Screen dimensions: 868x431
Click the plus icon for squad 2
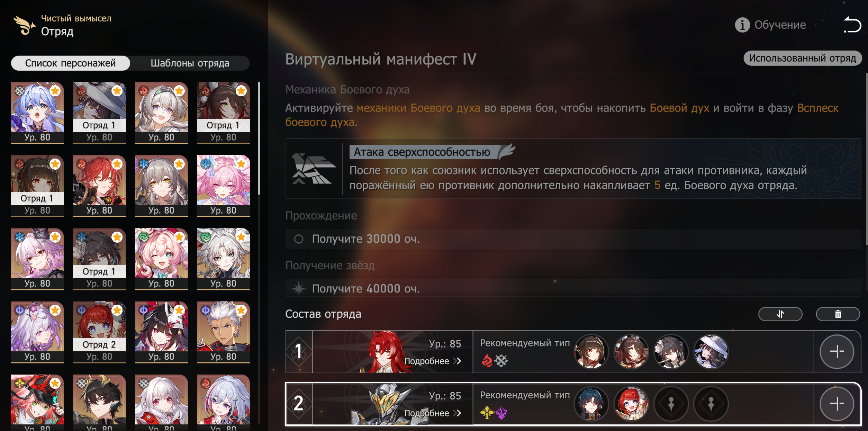click(837, 404)
